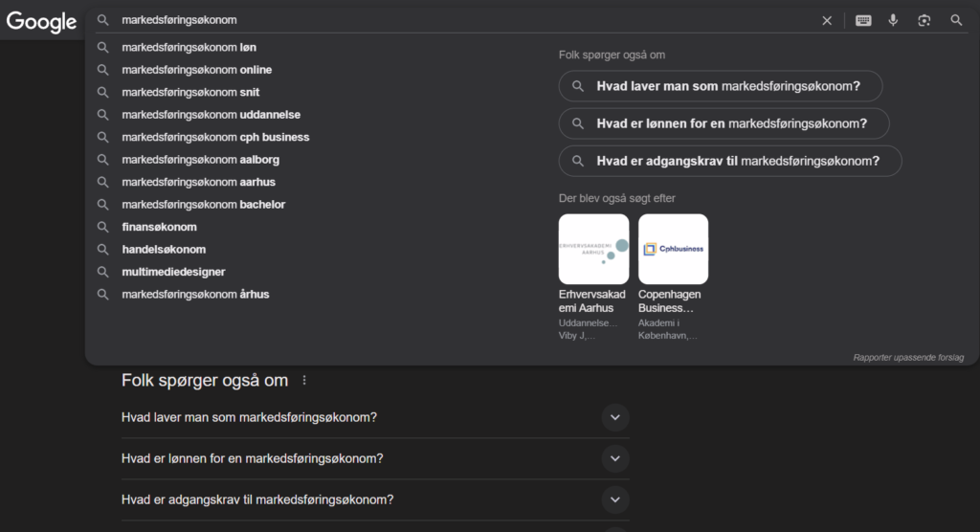Open Google Lens image search
The image size is (980, 532).
[924, 21]
